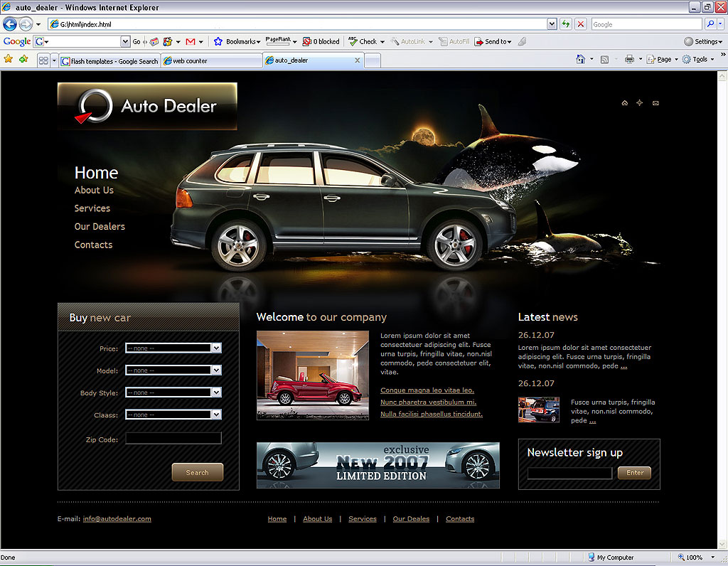Image resolution: width=728 pixels, height=566 pixels.
Task: Expand the Body Style dropdown
Action: pyautogui.click(x=216, y=393)
